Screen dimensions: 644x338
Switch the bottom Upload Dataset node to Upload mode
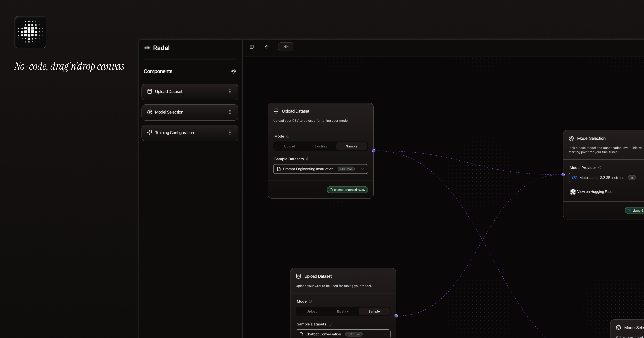[312, 311]
